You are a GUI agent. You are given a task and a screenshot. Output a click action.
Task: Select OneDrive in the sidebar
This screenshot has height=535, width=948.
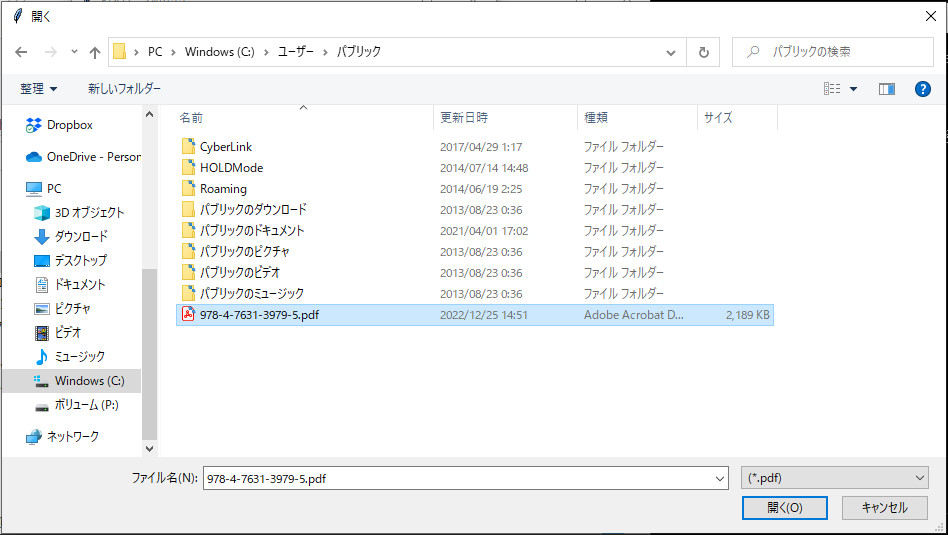click(93, 157)
